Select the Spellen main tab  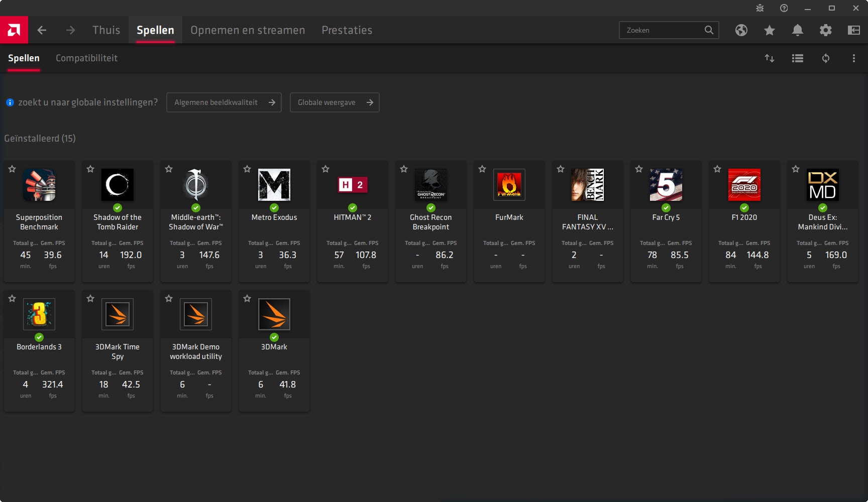point(155,30)
